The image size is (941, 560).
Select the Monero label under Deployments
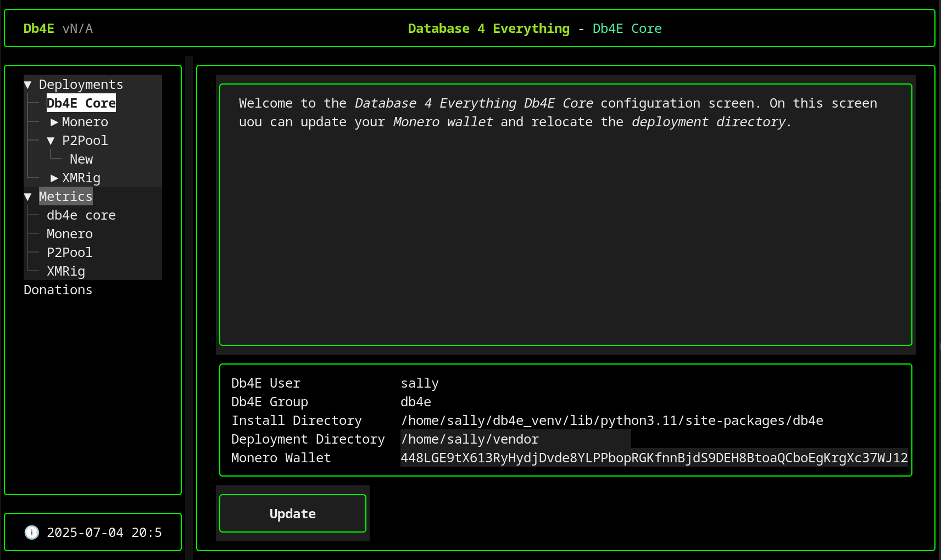[85, 122]
